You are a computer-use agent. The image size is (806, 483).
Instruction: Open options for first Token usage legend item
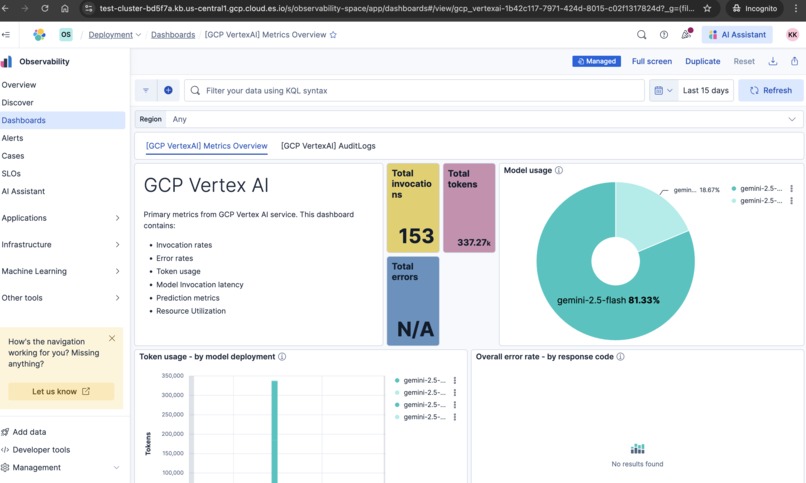tap(455, 381)
